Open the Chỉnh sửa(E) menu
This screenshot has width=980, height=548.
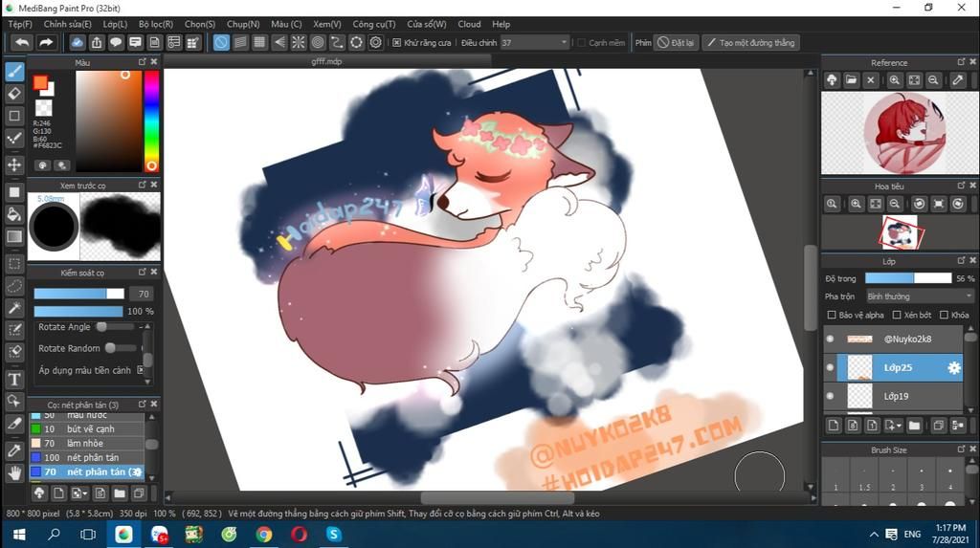point(68,24)
